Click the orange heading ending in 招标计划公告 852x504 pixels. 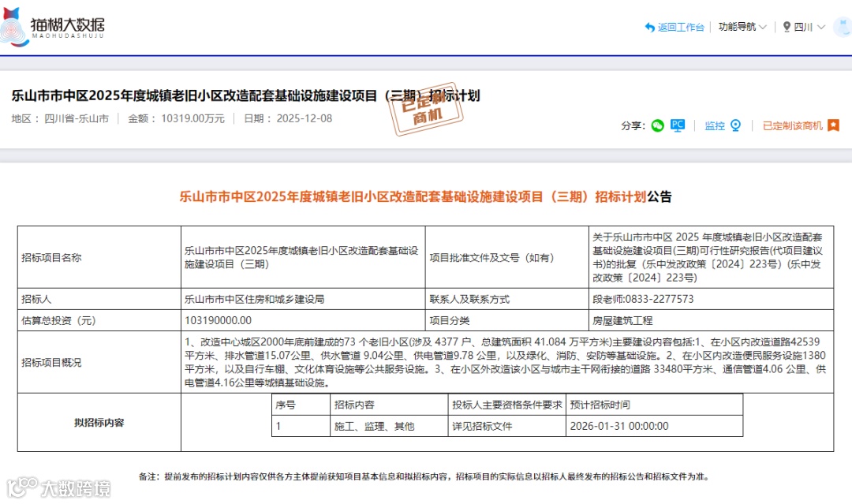[x=425, y=196]
